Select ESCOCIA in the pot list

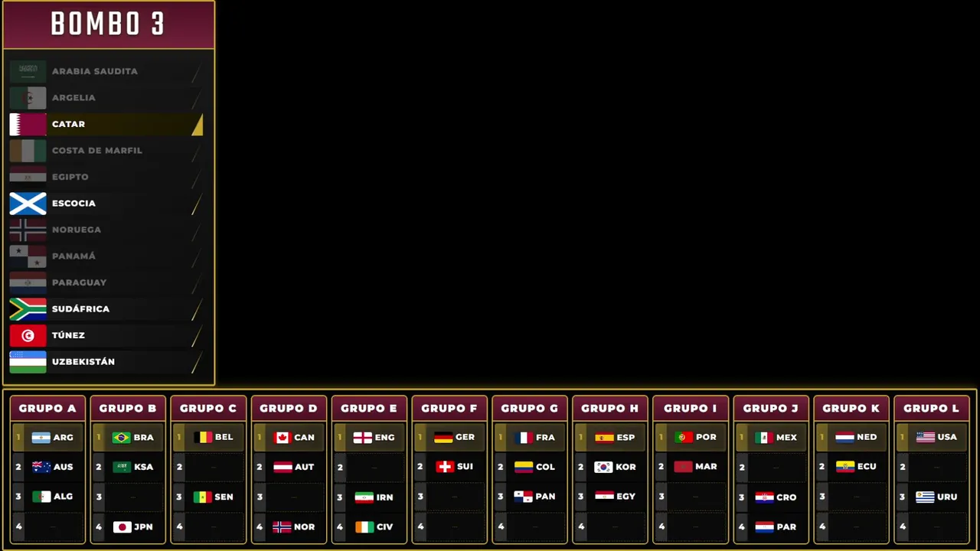click(106, 204)
